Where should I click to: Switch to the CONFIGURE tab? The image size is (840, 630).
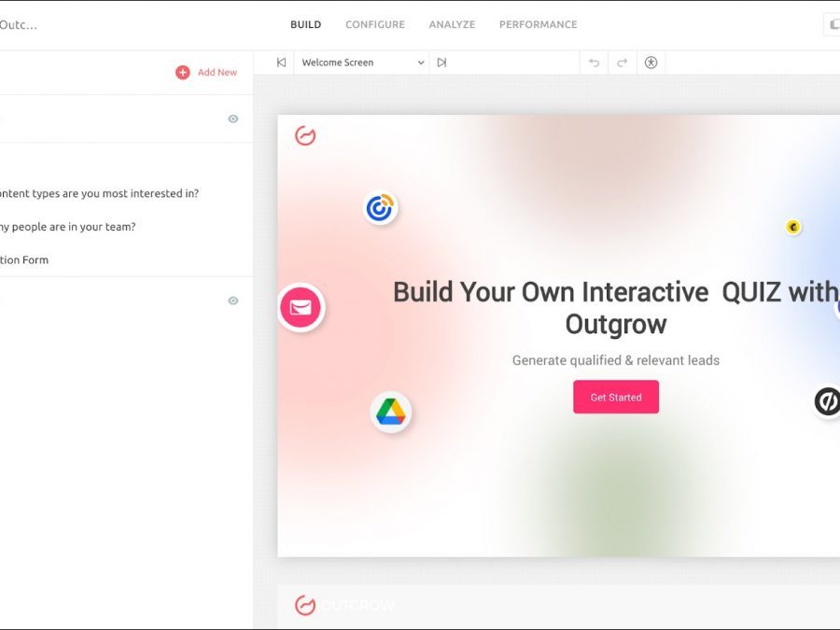click(374, 24)
